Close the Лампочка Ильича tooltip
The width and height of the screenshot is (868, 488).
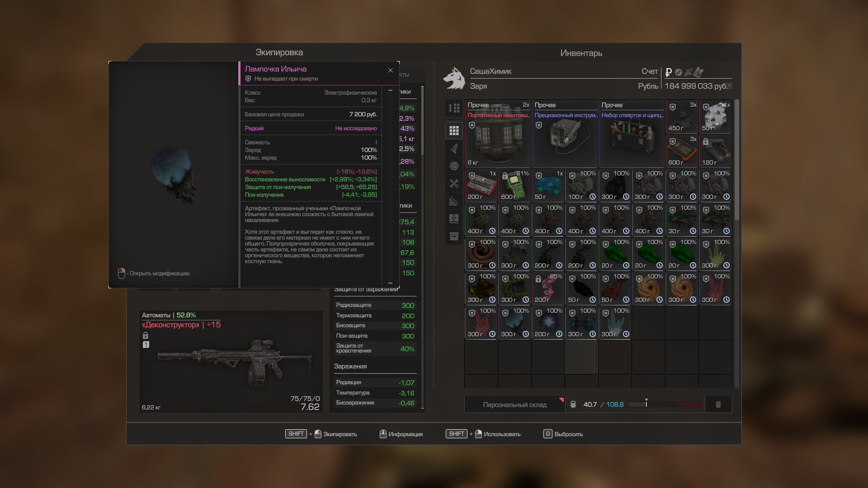[x=391, y=70]
